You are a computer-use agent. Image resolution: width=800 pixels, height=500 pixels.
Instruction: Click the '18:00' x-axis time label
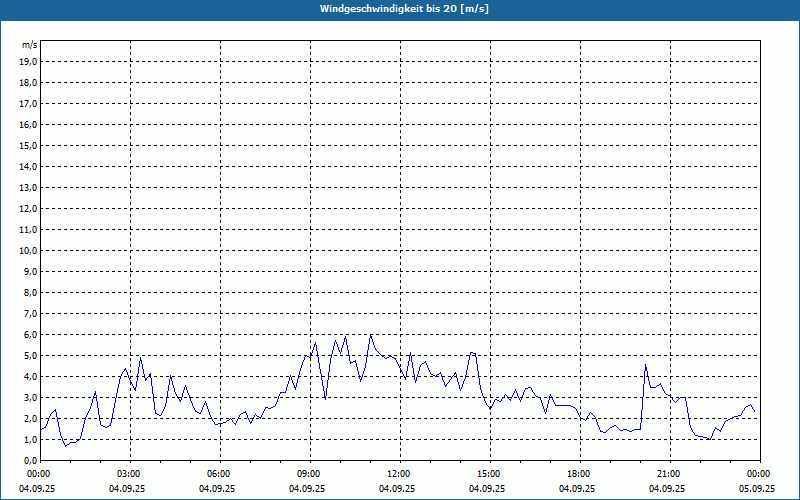(x=580, y=474)
